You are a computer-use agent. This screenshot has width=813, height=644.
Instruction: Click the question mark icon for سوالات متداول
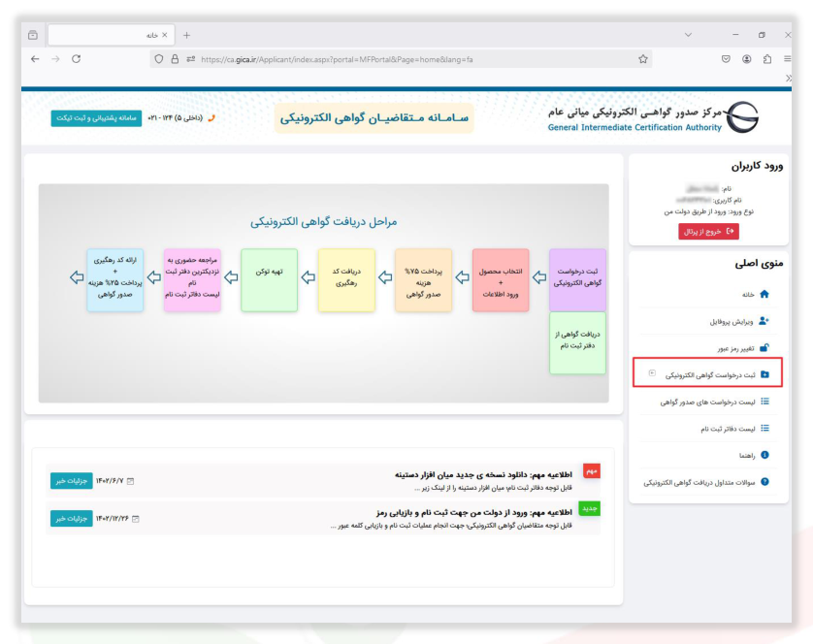[764, 482]
